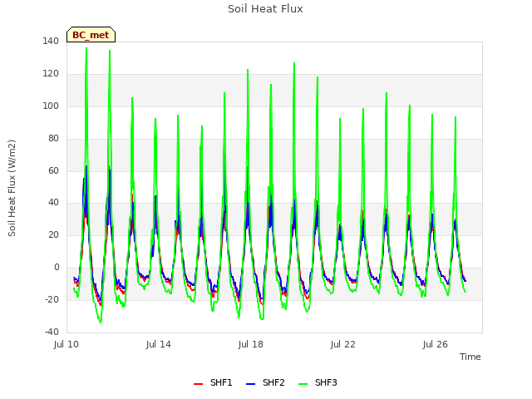This screenshot has height=399, width=532.
Task: Click the -40 y-axis tick label
Action: (x=52, y=332)
